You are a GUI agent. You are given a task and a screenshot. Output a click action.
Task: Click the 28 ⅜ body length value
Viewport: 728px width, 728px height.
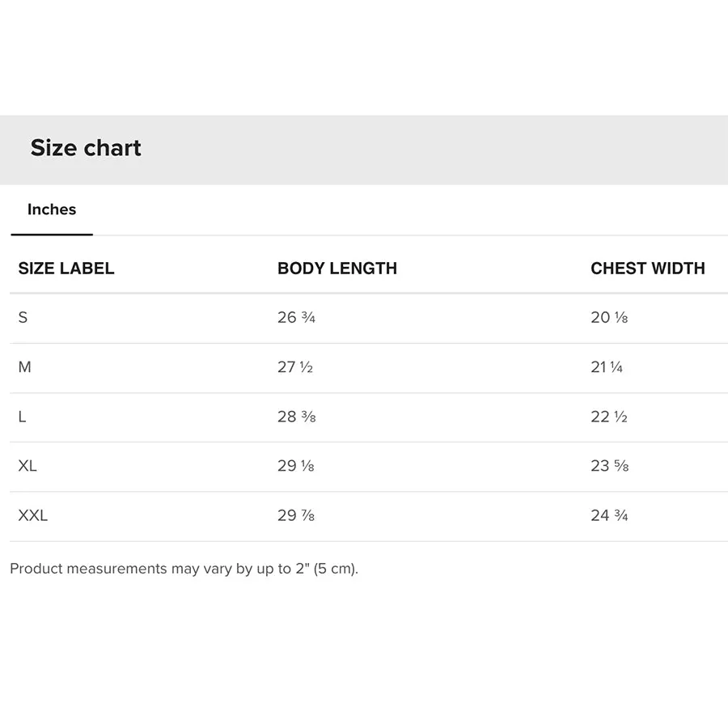pyautogui.click(x=297, y=417)
